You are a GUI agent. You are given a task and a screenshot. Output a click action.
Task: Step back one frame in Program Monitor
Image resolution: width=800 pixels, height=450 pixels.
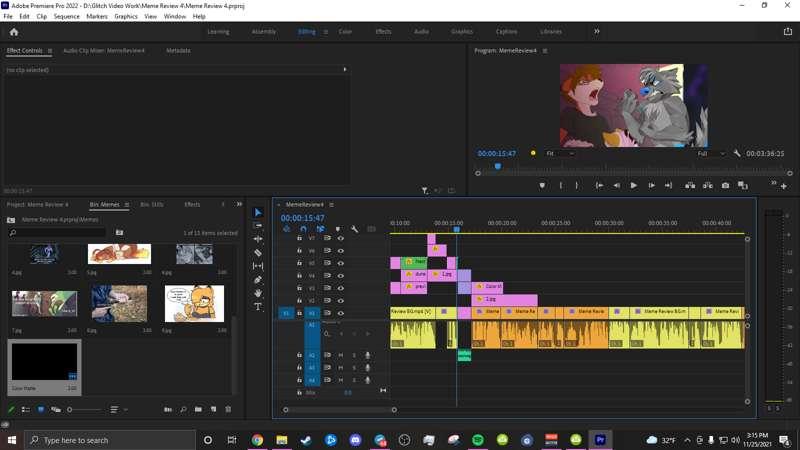click(x=616, y=186)
